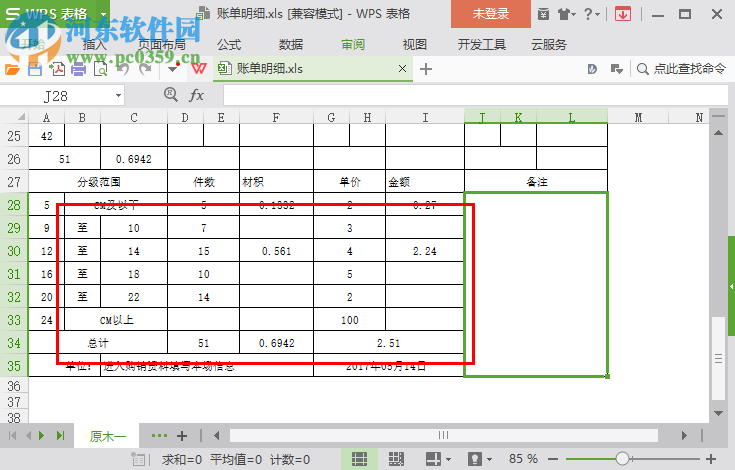Click the 总计 cell in row 34
The height and width of the screenshot is (470, 735).
coord(98,343)
